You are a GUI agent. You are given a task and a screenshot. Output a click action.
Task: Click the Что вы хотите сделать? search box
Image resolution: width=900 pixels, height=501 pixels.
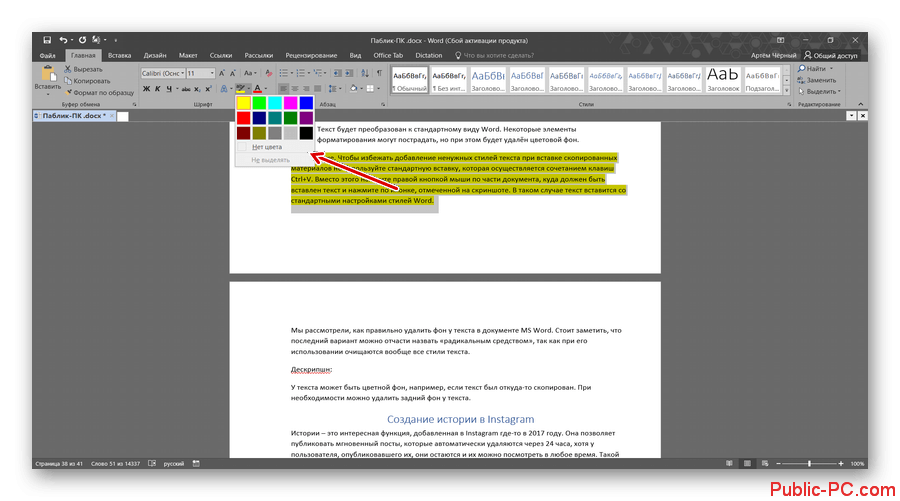coord(494,56)
